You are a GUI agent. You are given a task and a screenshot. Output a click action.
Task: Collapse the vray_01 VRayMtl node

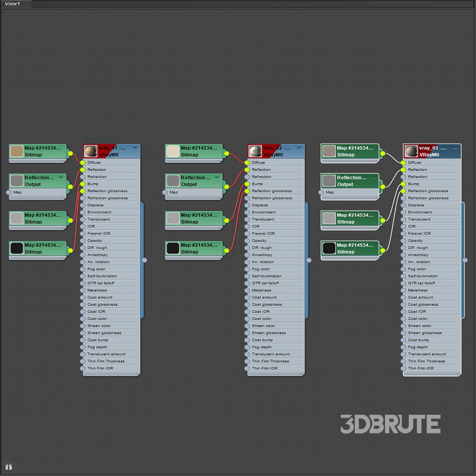[x=135, y=148]
